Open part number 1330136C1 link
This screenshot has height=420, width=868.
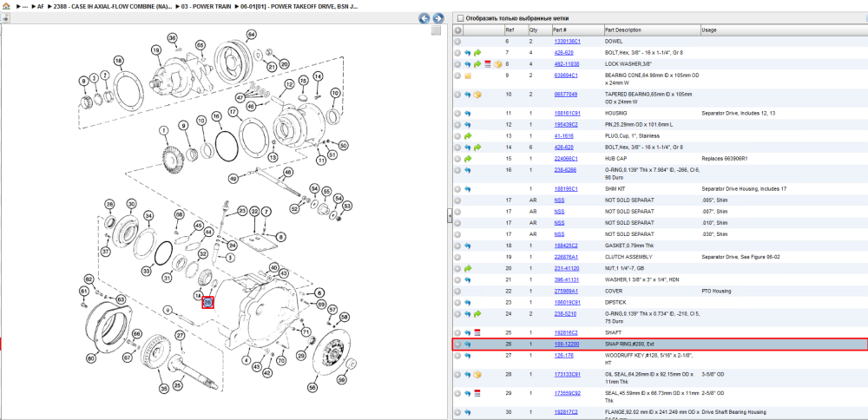point(567,42)
